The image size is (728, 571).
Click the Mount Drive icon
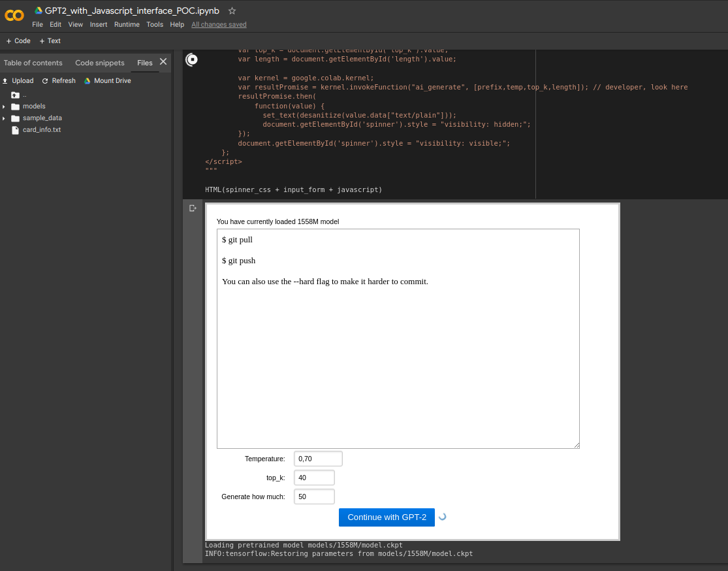point(87,81)
